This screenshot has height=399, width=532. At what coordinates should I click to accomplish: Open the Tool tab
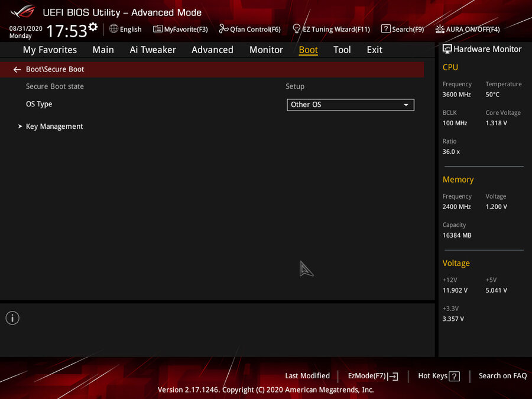[x=342, y=50]
